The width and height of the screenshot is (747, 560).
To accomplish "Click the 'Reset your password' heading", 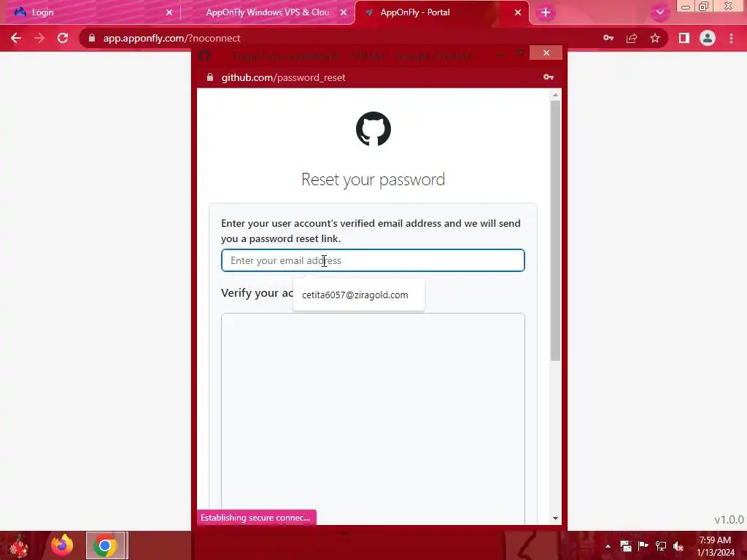I will tap(373, 179).
